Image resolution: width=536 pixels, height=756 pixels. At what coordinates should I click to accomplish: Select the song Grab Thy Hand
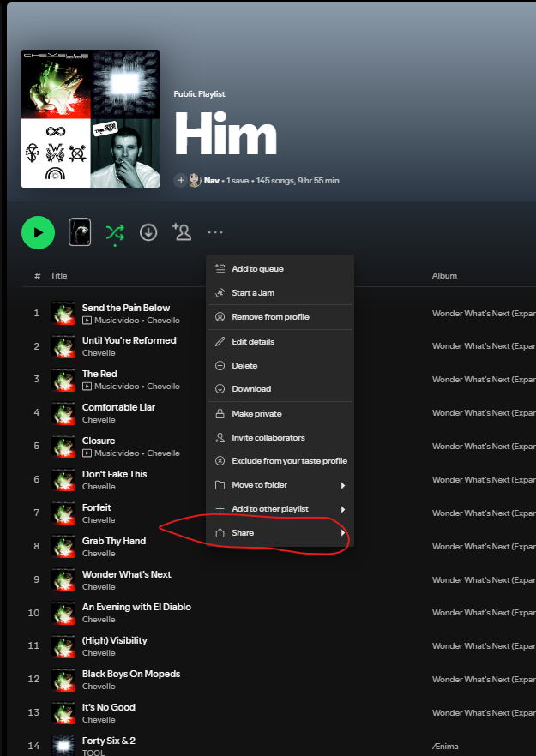[114, 541]
